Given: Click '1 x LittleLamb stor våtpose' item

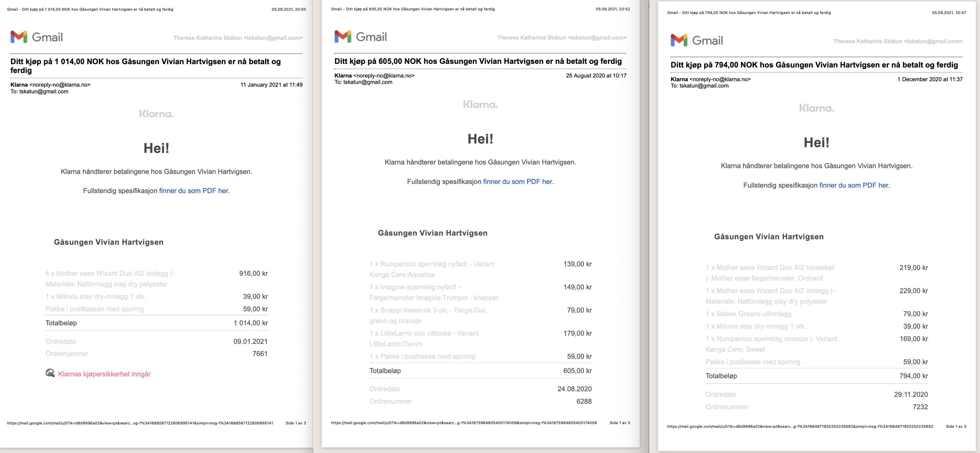Looking at the screenshot, I should (x=424, y=338).
